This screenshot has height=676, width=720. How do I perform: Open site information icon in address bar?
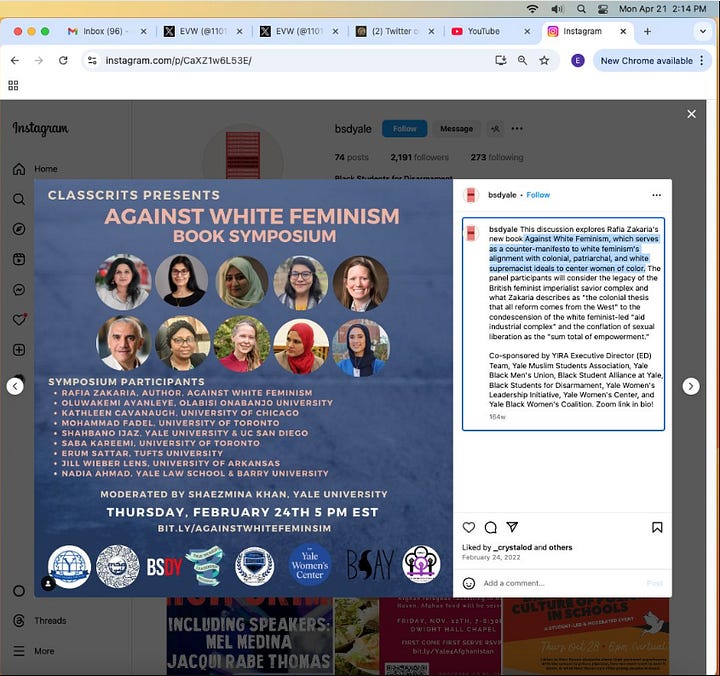(92, 60)
